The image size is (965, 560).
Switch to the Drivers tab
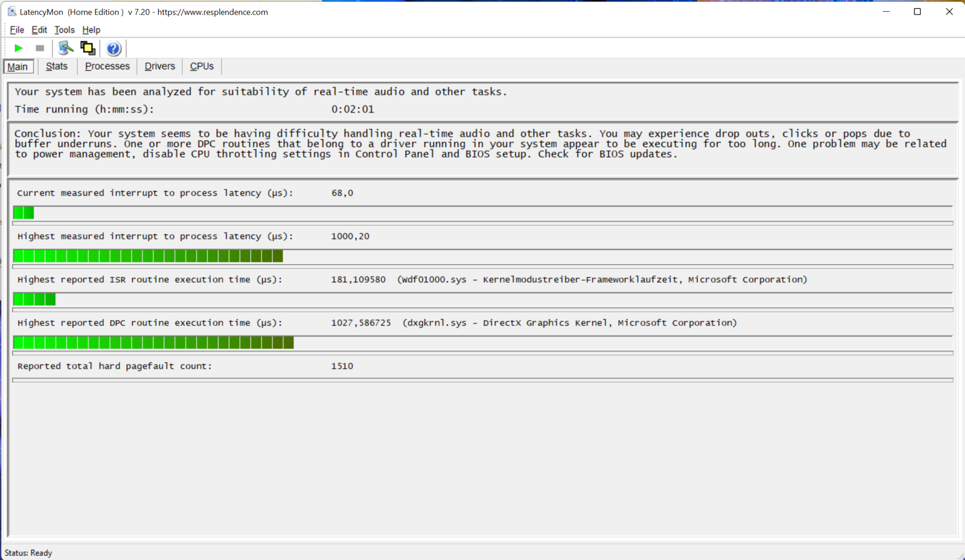[159, 66]
